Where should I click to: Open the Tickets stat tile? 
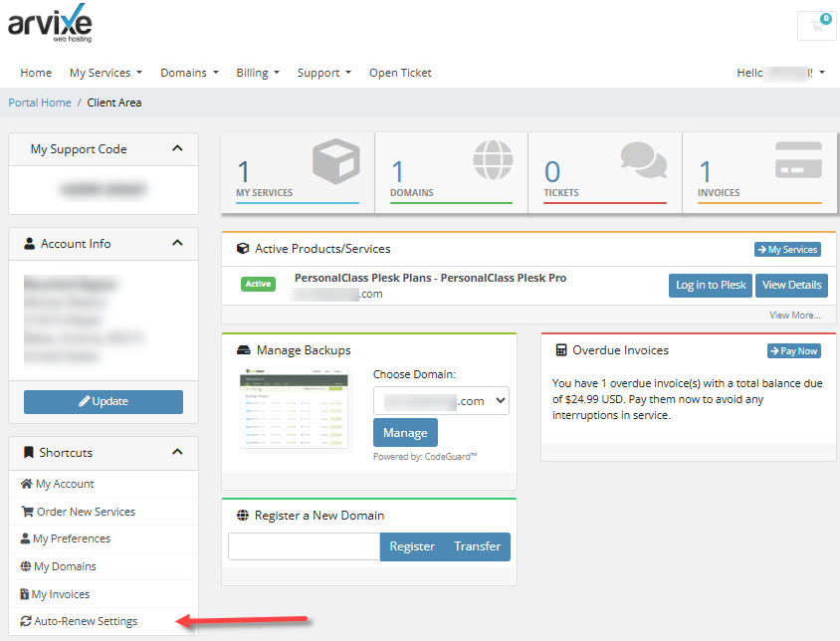pos(605,172)
